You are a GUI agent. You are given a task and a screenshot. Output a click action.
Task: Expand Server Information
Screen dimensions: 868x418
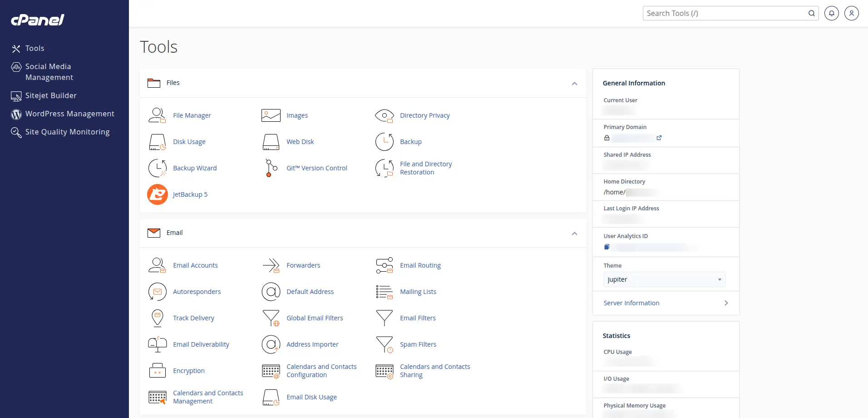tap(666, 303)
